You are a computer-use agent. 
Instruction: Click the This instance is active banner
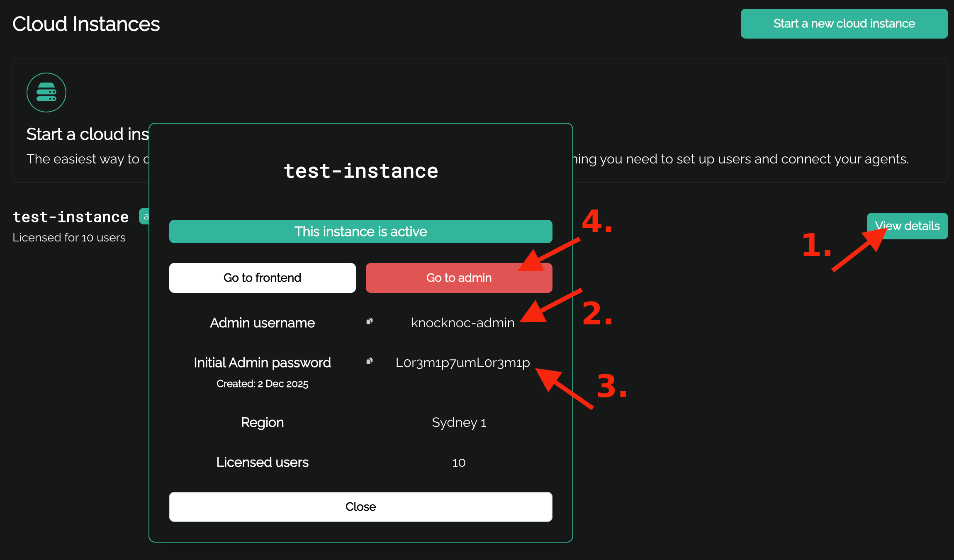pos(360,231)
